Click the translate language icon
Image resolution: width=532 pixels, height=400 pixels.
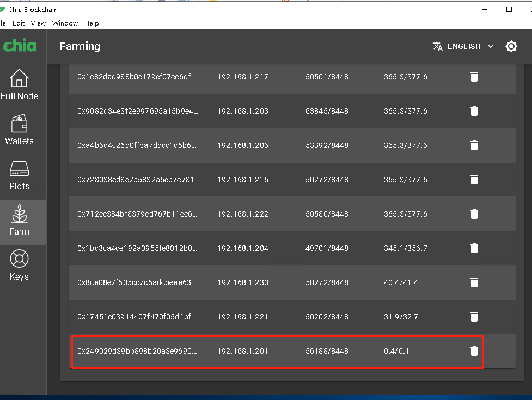tap(438, 46)
